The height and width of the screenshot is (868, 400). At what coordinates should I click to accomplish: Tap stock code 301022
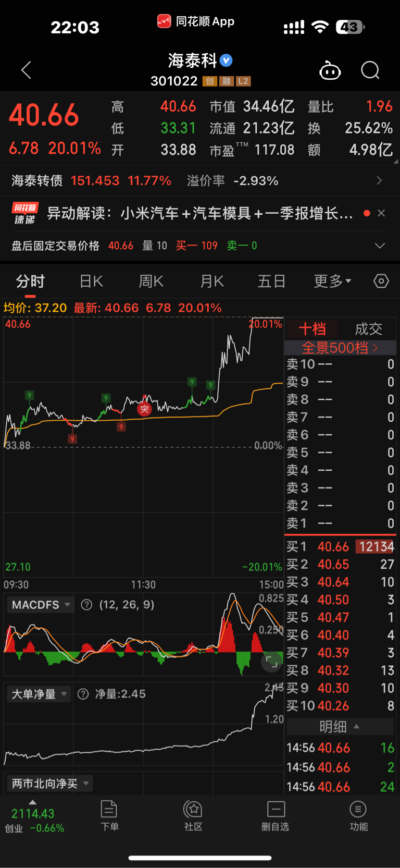(x=174, y=81)
